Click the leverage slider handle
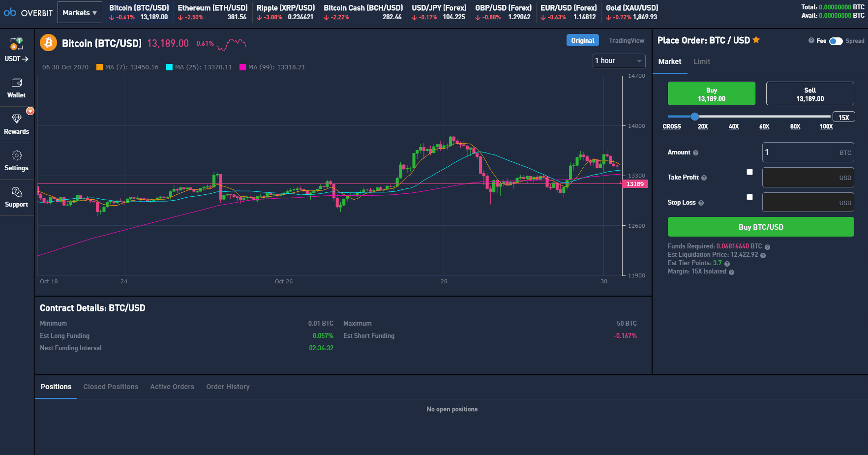The image size is (868, 455). click(x=695, y=117)
